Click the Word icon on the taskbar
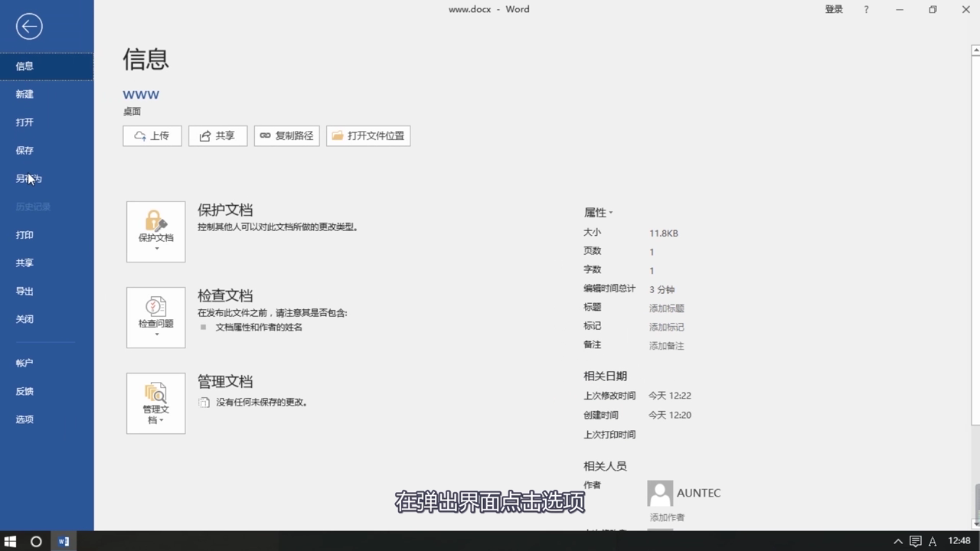This screenshot has height=551, width=980. [x=64, y=541]
